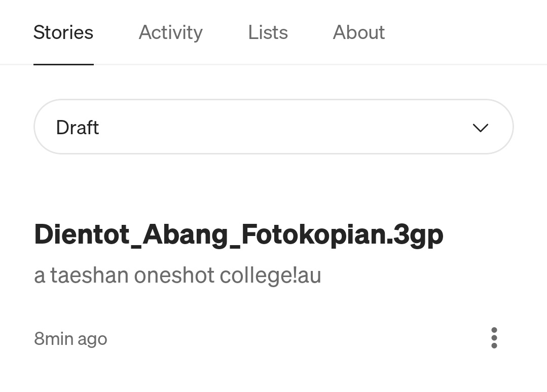Go to the About tab

[358, 32]
